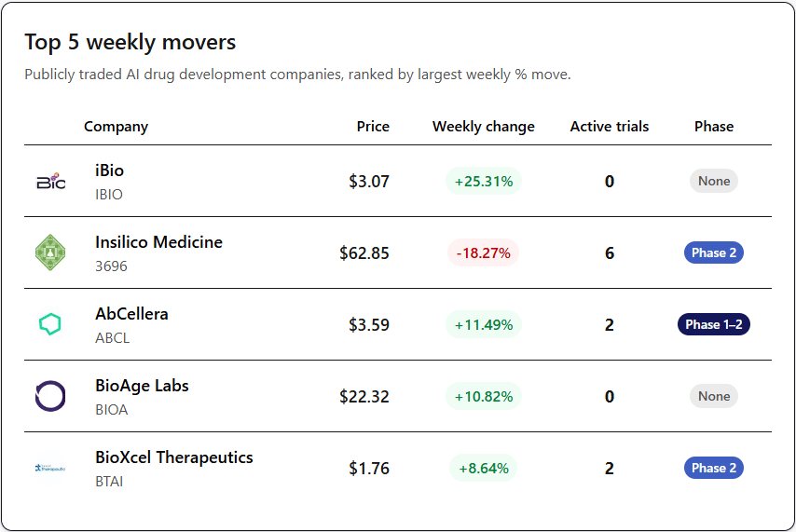
Task: Click the Active trials column header
Action: click(610, 127)
